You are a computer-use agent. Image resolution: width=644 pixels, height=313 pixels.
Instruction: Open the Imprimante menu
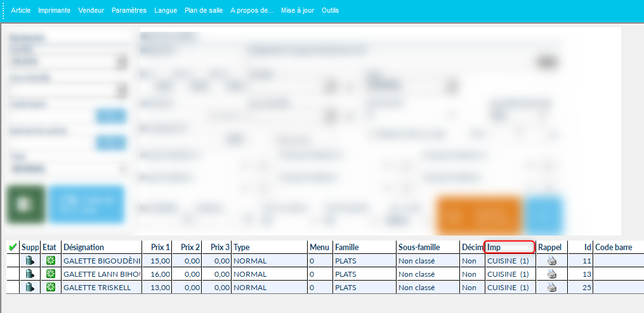54,11
